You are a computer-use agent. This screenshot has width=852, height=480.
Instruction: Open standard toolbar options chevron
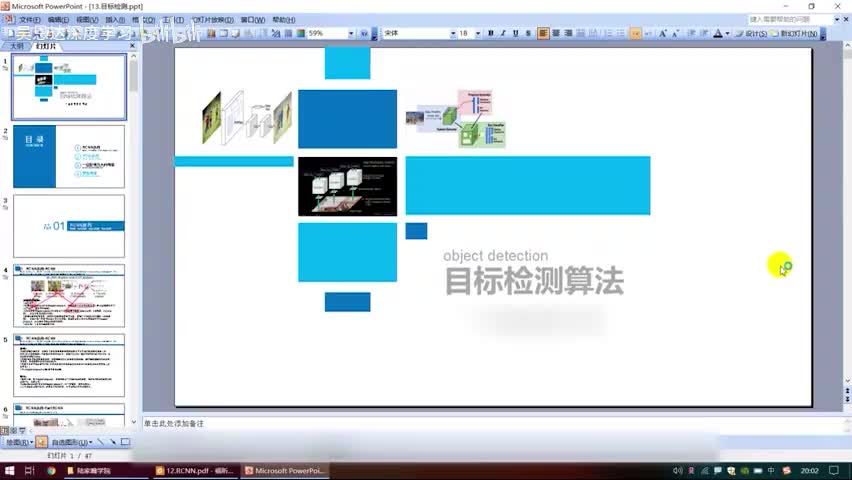tap(374, 34)
